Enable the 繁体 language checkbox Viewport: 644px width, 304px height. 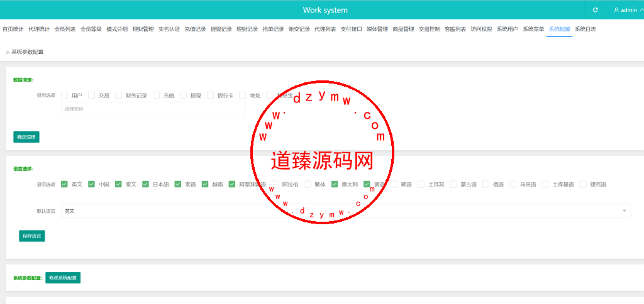pyautogui.click(x=307, y=184)
